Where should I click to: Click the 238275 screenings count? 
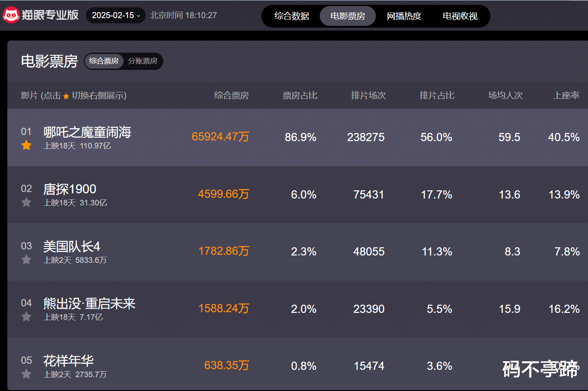click(366, 137)
